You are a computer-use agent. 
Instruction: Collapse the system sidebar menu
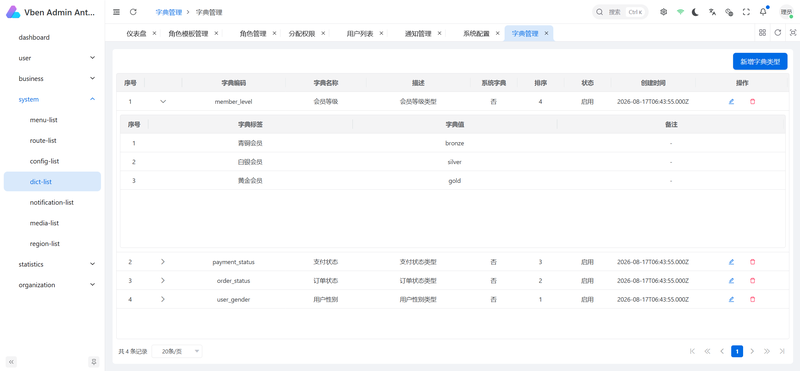tap(52, 100)
